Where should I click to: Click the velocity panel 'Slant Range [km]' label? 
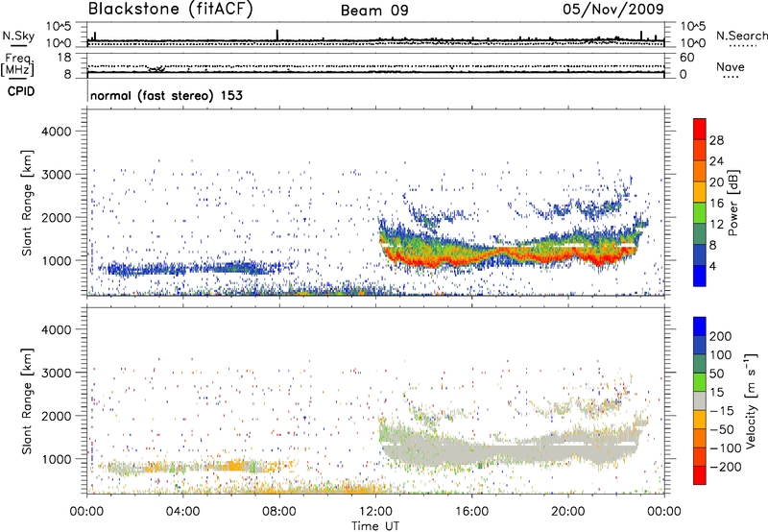point(27,401)
